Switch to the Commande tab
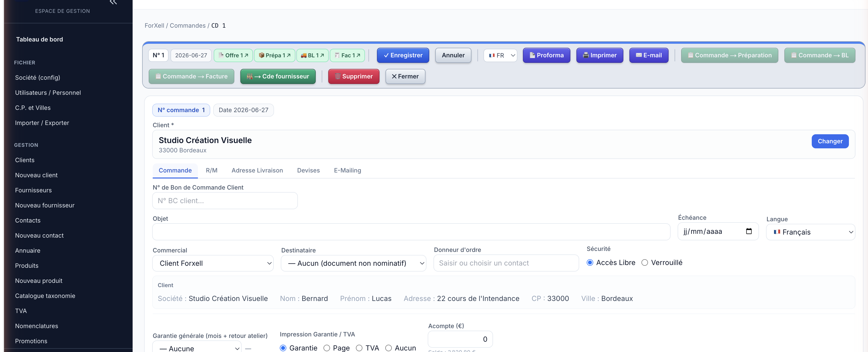 (x=175, y=171)
